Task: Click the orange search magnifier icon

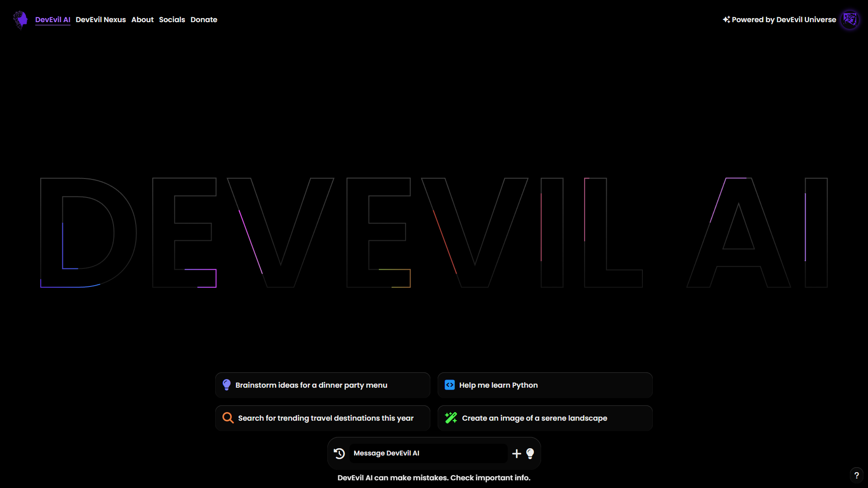Action: pyautogui.click(x=228, y=418)
